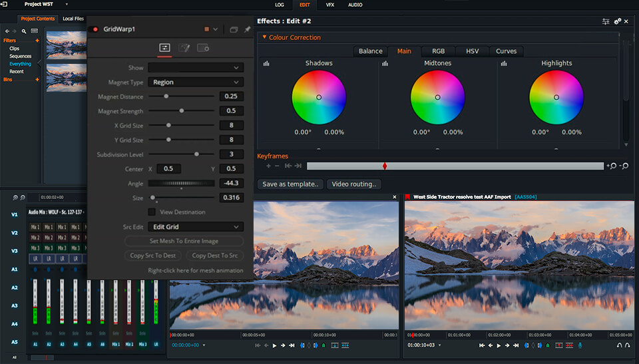The width and height of the screenshot is (639, 364).
Task: Open Highlights histogram icon
Action: pyautogui.click(x=504, y=63)
